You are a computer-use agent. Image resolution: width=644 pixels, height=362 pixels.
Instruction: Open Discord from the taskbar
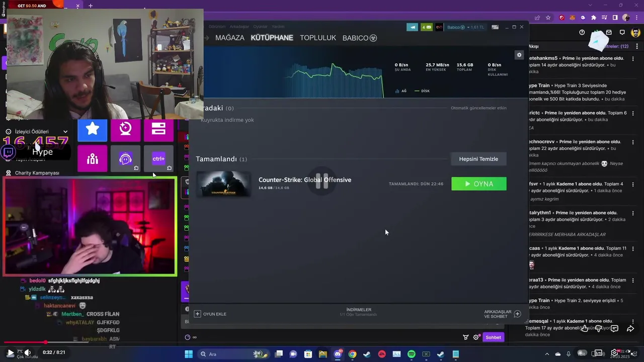click(x=338, y=354)
